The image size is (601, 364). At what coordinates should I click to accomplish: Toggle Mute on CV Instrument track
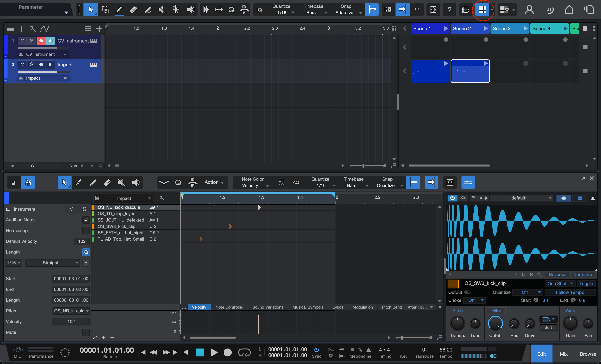[22, 41]
